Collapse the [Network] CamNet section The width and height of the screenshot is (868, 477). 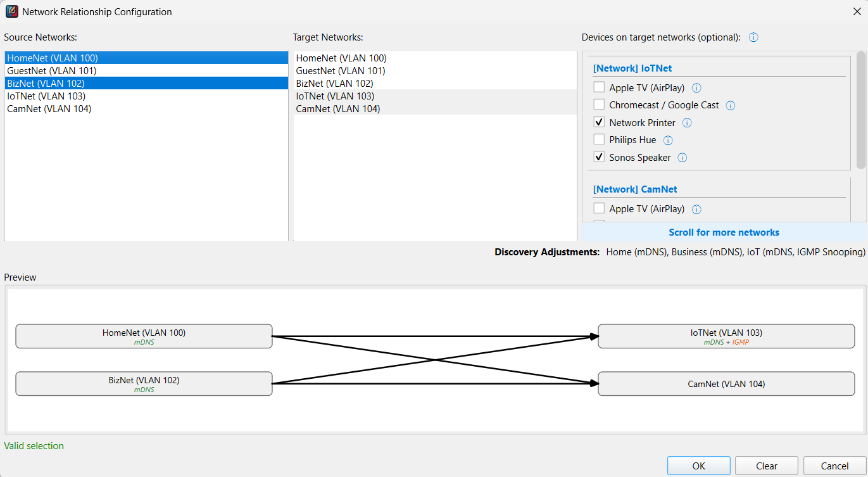tap(635, 189)
